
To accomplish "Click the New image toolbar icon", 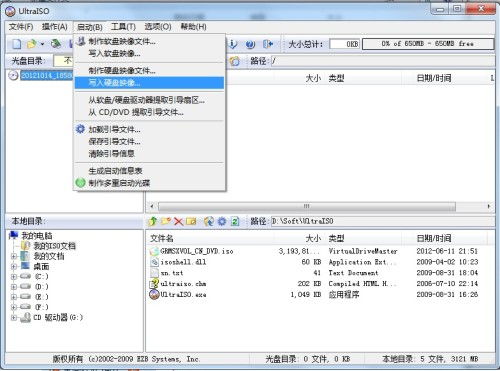I will pyautogui.click(x=16, y=44).
